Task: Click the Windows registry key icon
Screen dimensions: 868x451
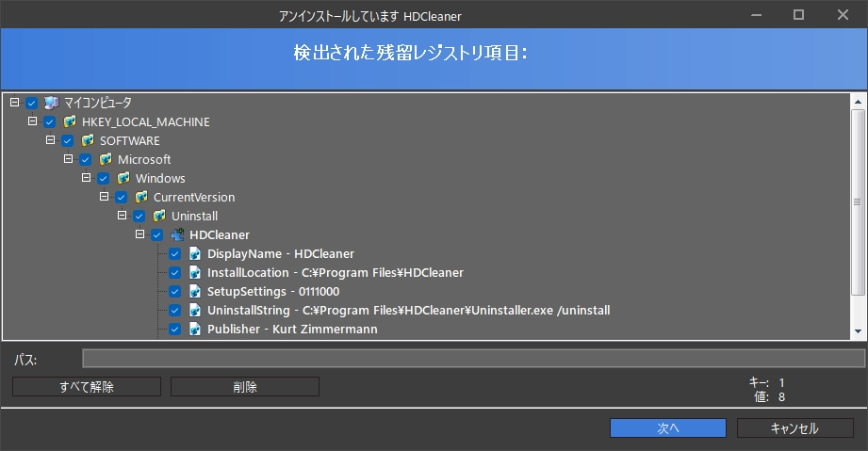Action: [x=123, y=178]
